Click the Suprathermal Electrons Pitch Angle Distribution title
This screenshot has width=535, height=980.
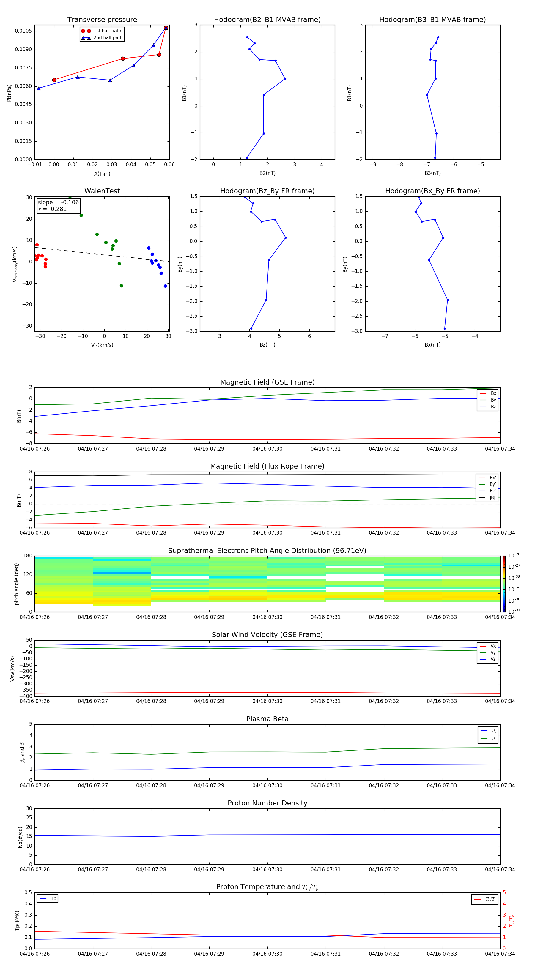(x=267, y=551)
